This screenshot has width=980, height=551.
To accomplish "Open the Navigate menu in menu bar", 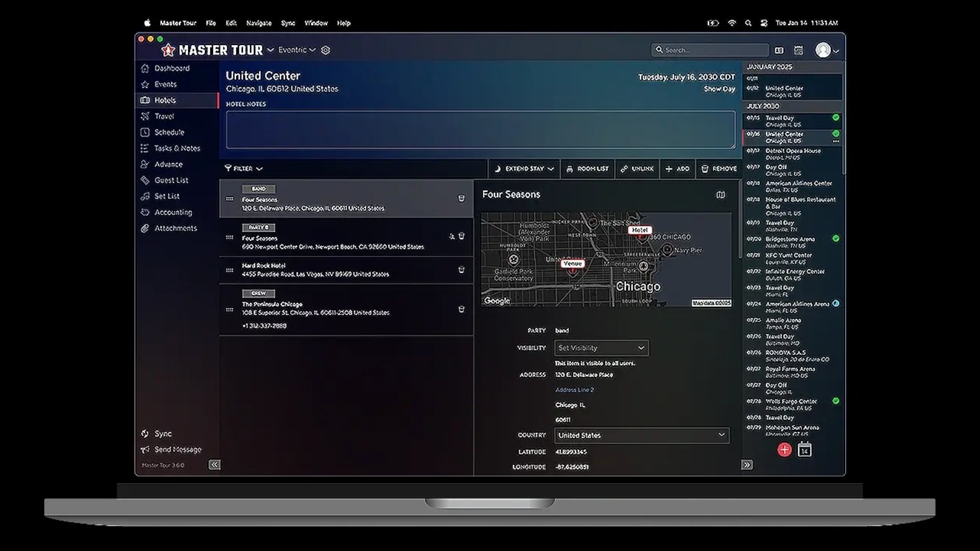I will tap(259, 23).
